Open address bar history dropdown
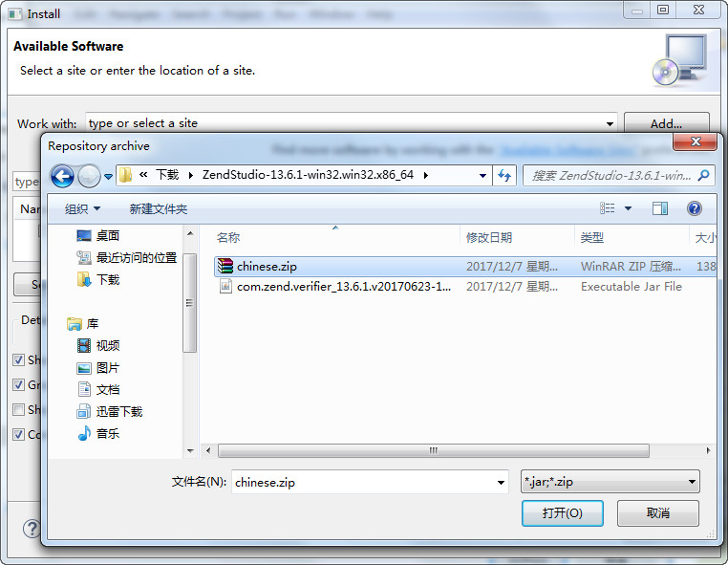728x565 pixels. pyautogui.click(x=482, y=176)
